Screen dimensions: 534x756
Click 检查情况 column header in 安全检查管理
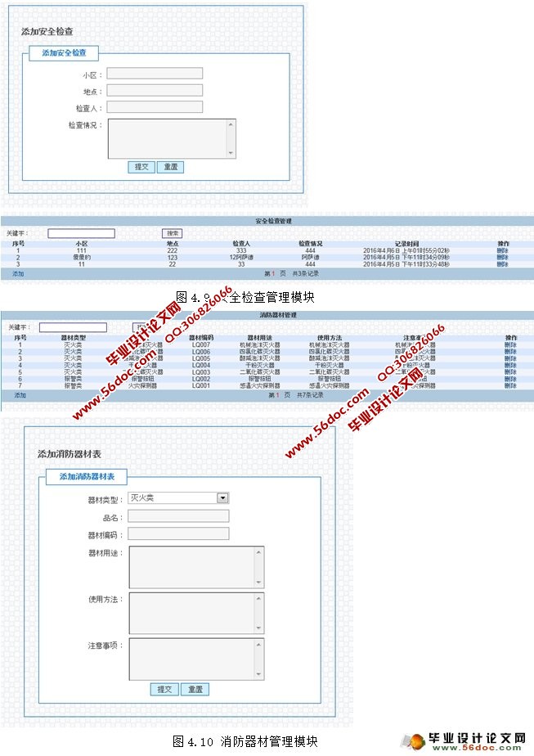[311, 244]
